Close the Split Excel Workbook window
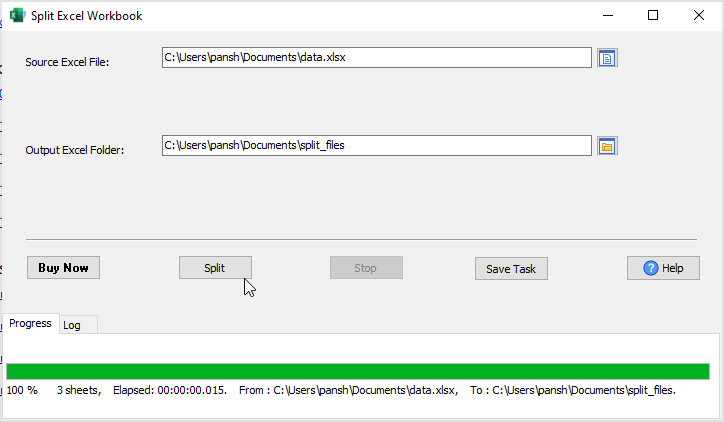Viewport: 724px width, 422px height. click(x=699, y=15)
